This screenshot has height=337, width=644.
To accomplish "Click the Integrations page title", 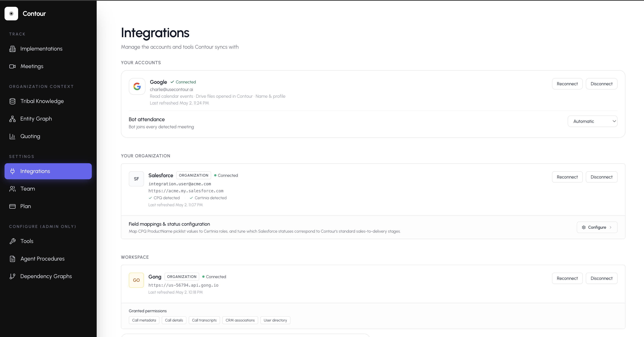I will (x=155, y=33).
